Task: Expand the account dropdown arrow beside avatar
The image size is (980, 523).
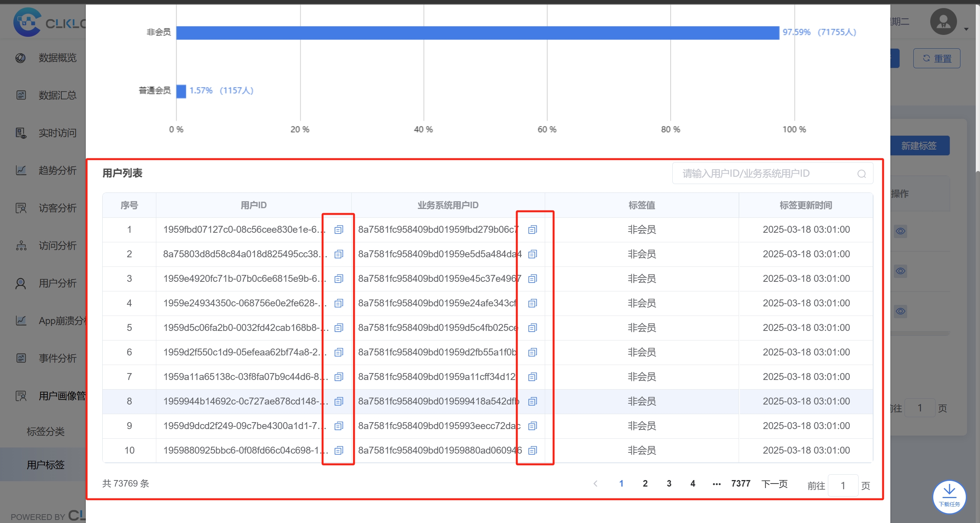Action: (966, 29)
